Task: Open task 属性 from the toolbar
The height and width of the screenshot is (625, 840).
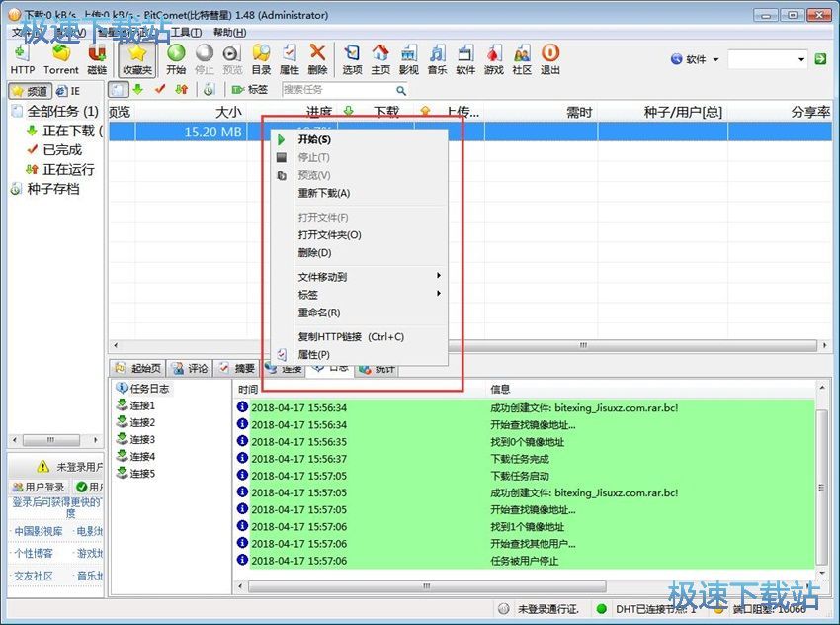Action: pos(290,59)
